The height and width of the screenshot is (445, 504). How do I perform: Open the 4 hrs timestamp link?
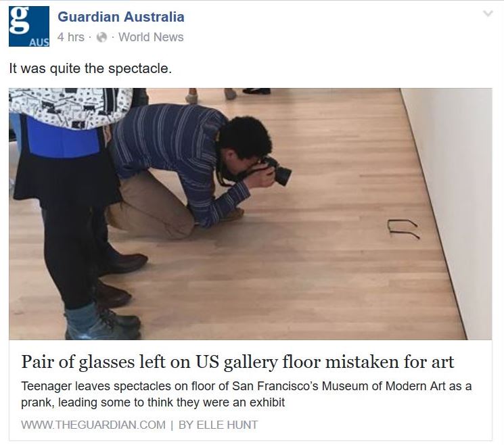tap(71, 37)
